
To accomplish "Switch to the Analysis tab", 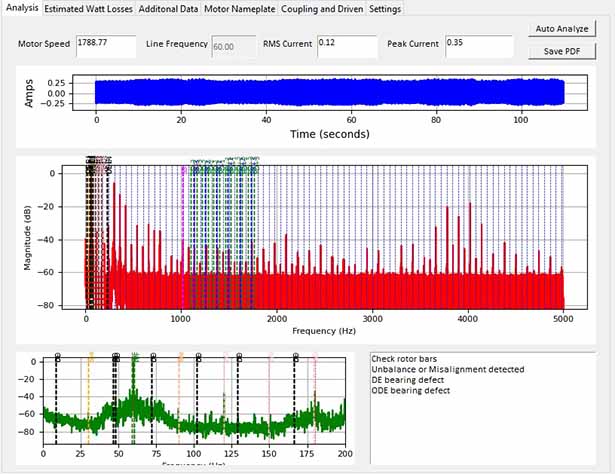I will coord(22,8).
